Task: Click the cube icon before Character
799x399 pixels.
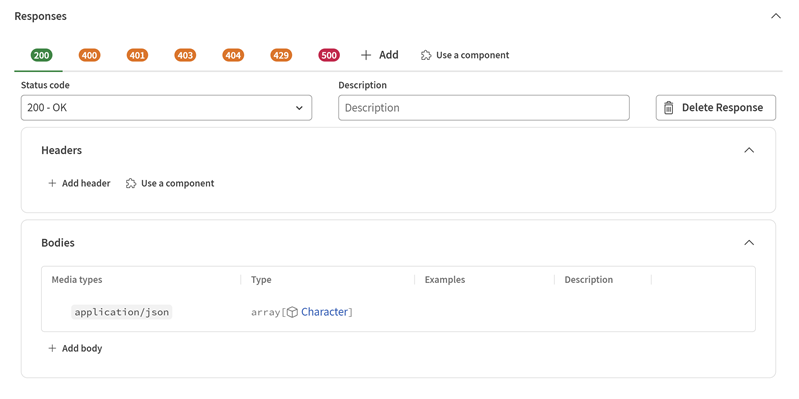Action: tap(292, 312)
